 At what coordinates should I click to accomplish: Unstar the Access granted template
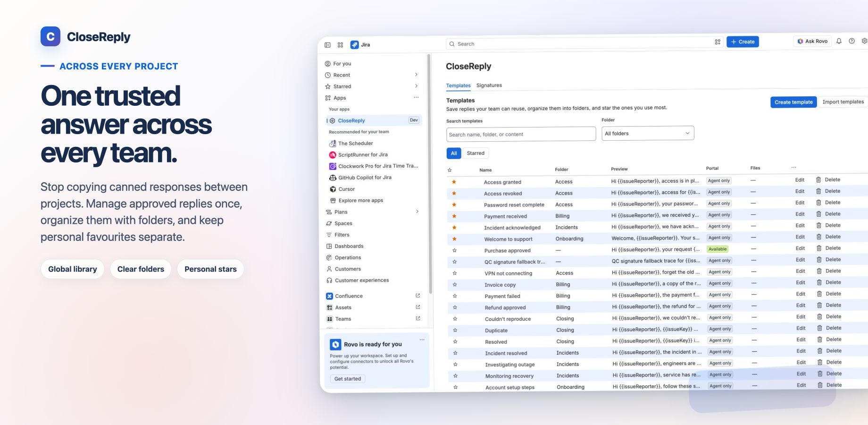pyautogui.click(x=454, y=182)
